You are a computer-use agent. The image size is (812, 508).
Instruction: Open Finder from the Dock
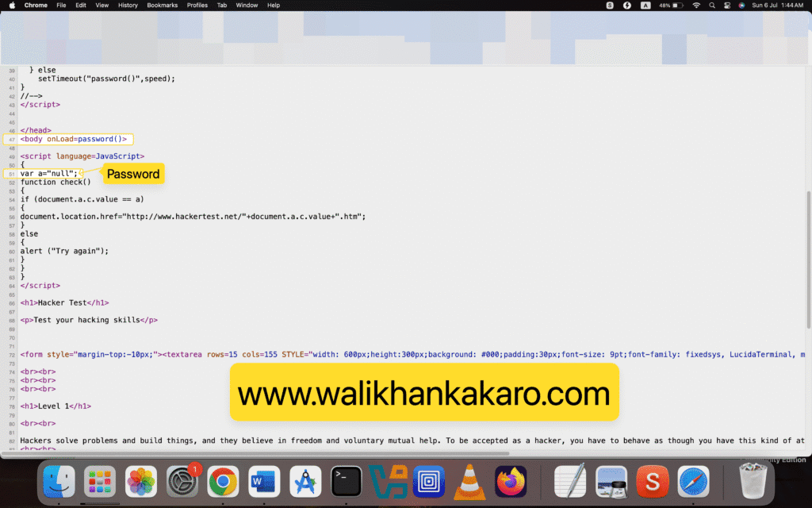pos(59,482)
